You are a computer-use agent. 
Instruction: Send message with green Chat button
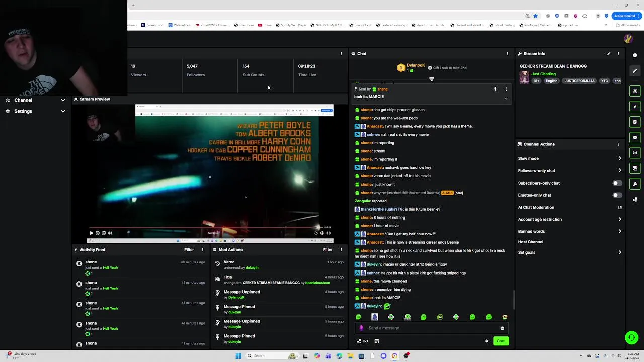(501, 341)
